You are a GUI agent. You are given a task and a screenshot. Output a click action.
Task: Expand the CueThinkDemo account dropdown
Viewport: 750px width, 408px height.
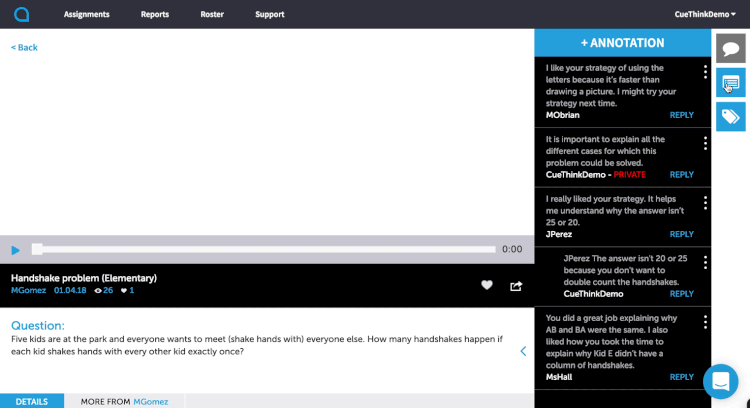tap(705, 14)
